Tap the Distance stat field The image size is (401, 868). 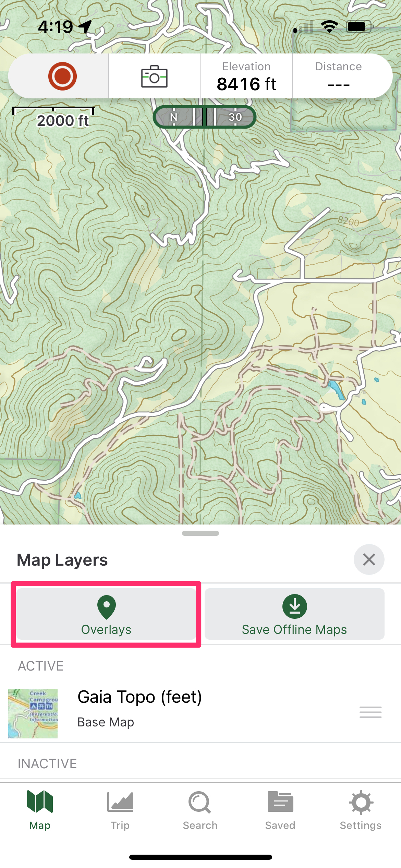click(x=339, y=76)
